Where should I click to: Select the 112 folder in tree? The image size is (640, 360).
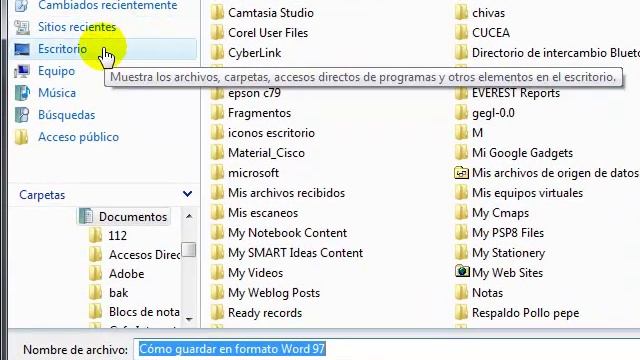[118, 236]
